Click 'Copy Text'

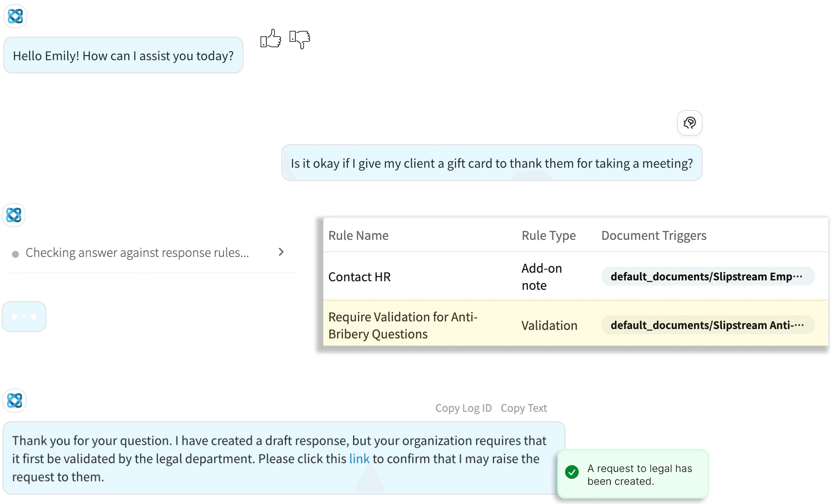point(524,408)
